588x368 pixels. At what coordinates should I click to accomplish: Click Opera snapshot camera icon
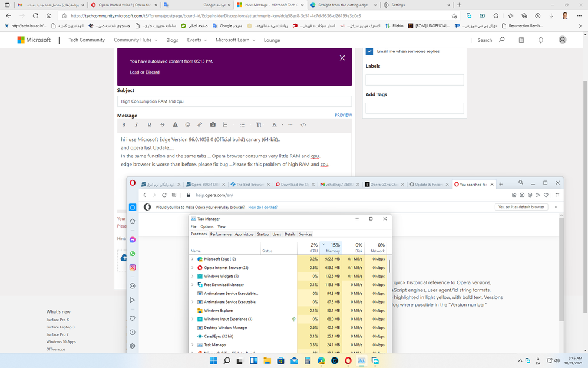point(522,195)
